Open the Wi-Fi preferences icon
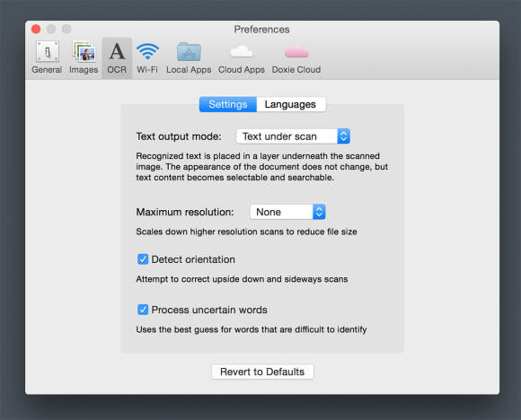This screenshot has width=521, height=420. click(147, 51)
